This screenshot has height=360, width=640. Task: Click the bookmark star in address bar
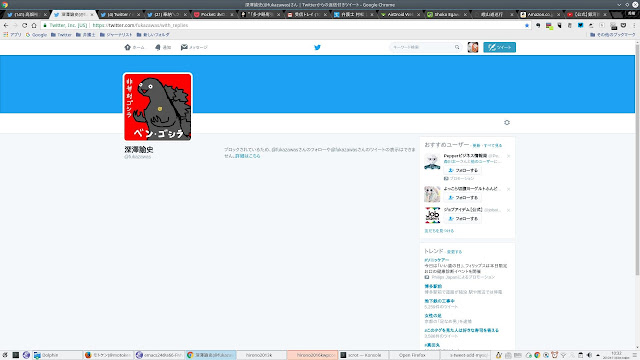coord(527,25)
